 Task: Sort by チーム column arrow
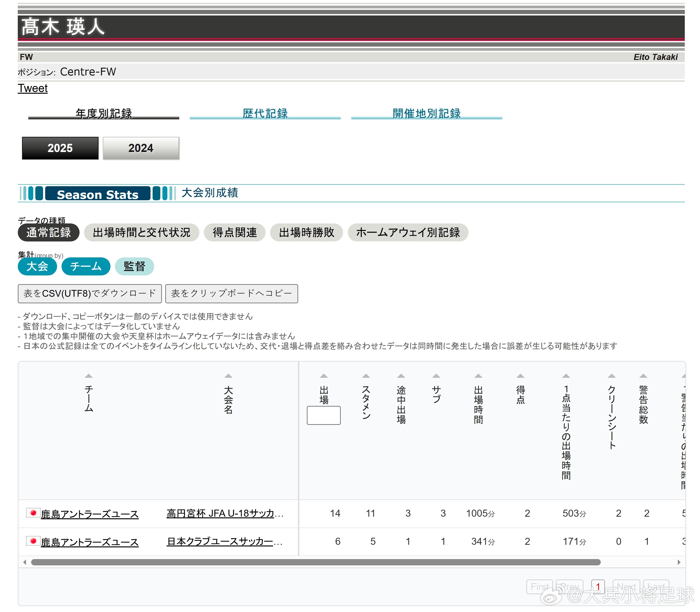tap(89, 376)
